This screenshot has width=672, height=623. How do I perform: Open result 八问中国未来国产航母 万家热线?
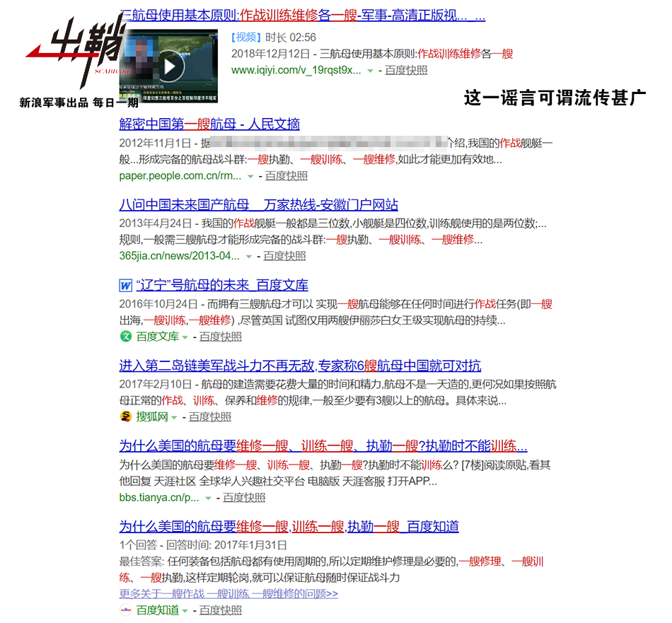click(258, 205)
